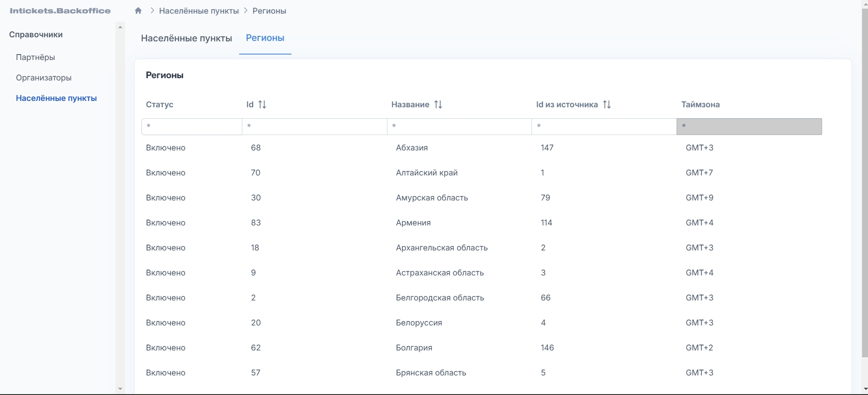Image resolution: width=868 pixels, height=395 pixels.
Task: Open Партнёры in the sidebar
Action: click(x=35, y=57)
